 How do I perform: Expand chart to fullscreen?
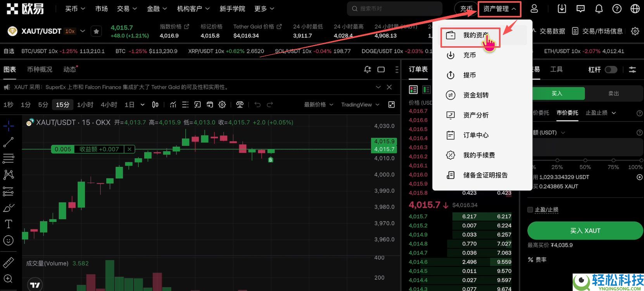392,105
